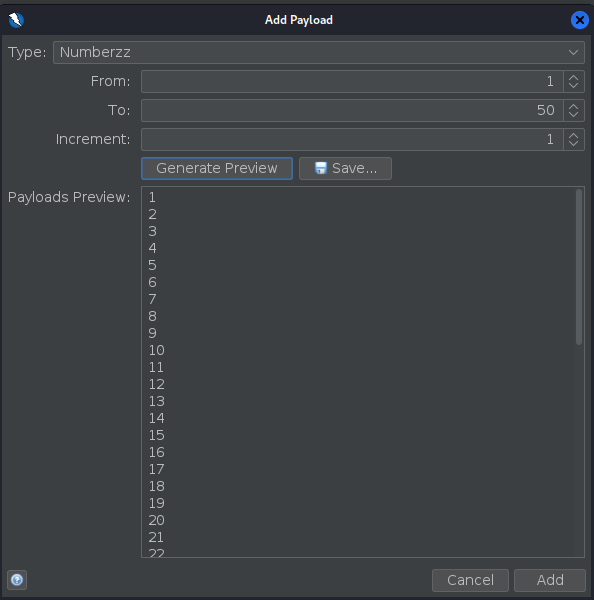Viewport: 594px width, 600px height.
Task: Increase the Increment value with up arrow
Action: click(x=573, y=135)
